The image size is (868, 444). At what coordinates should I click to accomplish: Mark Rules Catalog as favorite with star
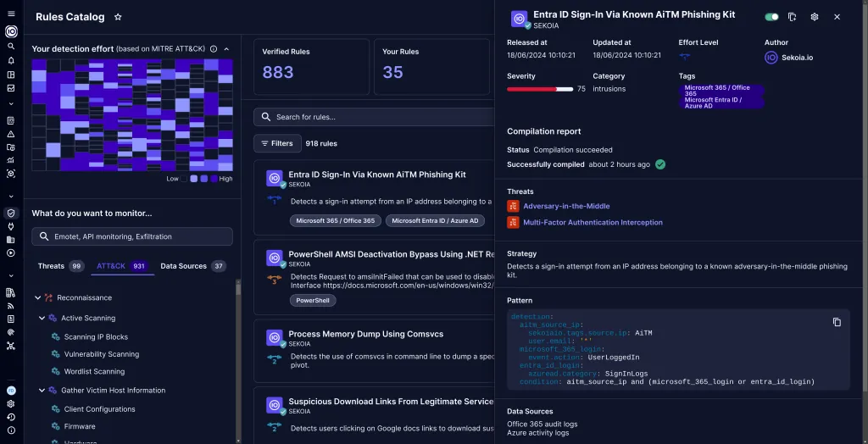click(x=118, y=17)
